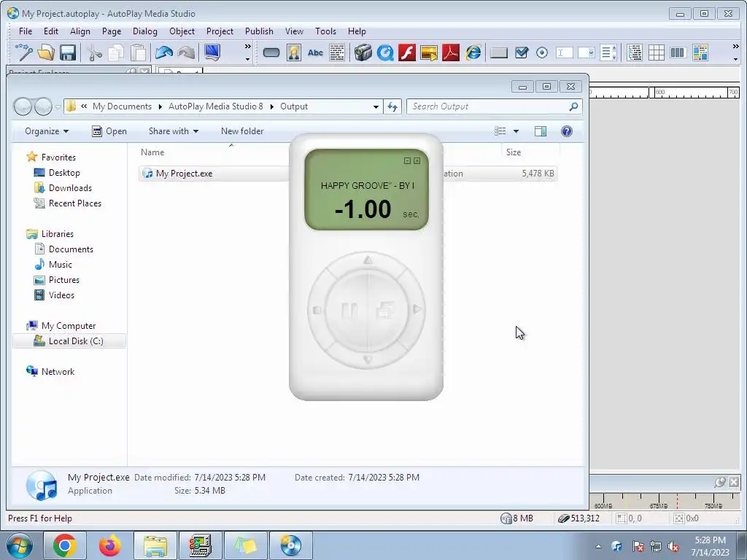
Task: Insert a RadioButton object from the toolbar
Action: (542, 52)
